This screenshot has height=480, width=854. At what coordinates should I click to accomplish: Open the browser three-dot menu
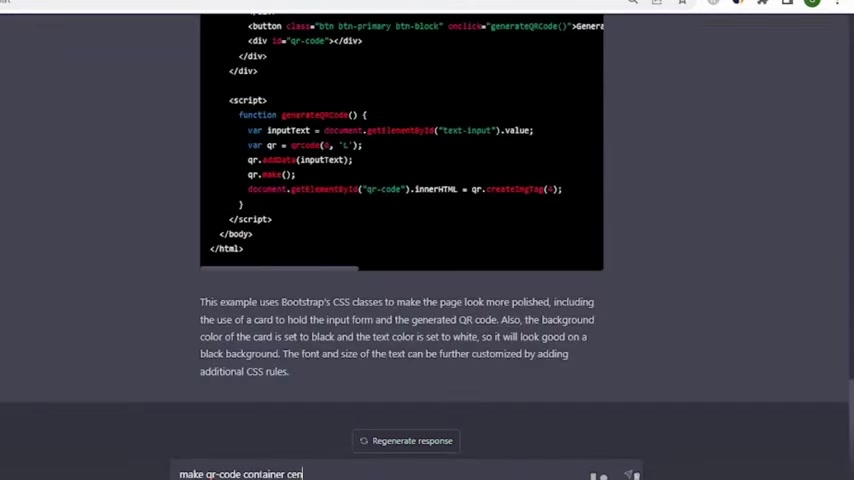(x=837, y=2)
